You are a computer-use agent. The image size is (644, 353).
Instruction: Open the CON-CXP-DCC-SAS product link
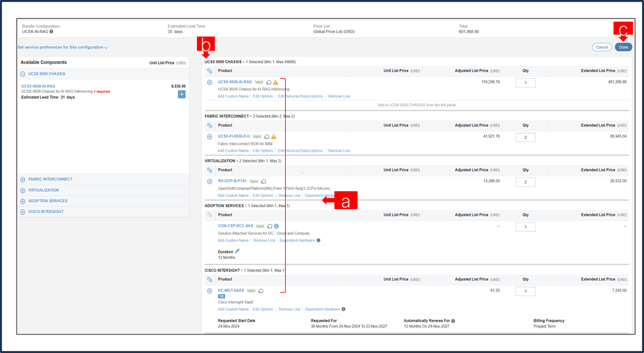[x=236, y=226]
